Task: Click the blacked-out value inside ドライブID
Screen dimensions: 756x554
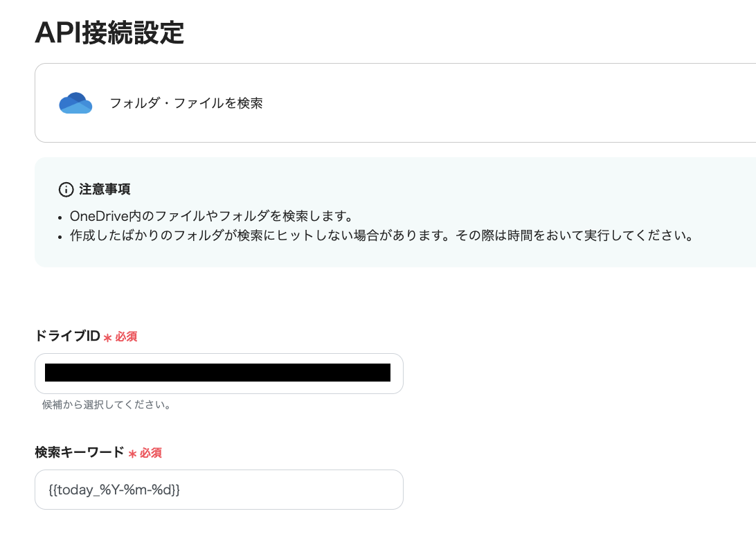Action: (217, 373)
